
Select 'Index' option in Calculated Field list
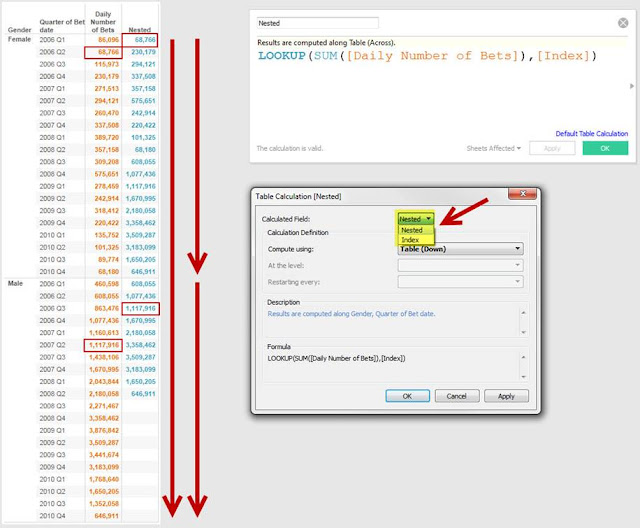click(410, 240)
